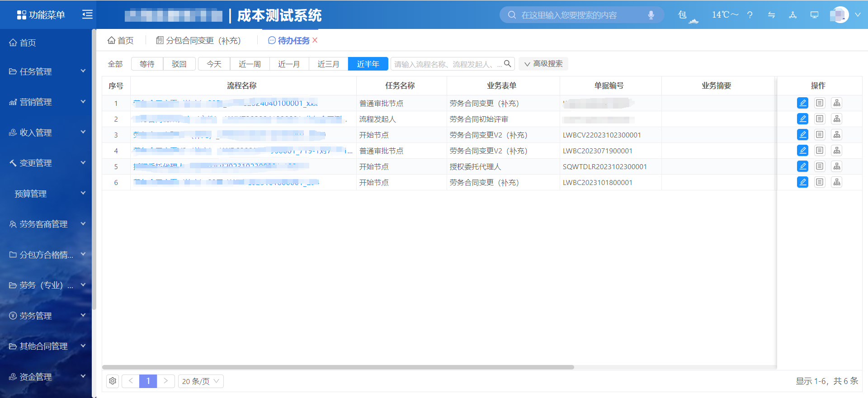Screen dimensions: 868x398
Task: Edit row 1 task with pencil icon
Action: click(x=802, y=103)
